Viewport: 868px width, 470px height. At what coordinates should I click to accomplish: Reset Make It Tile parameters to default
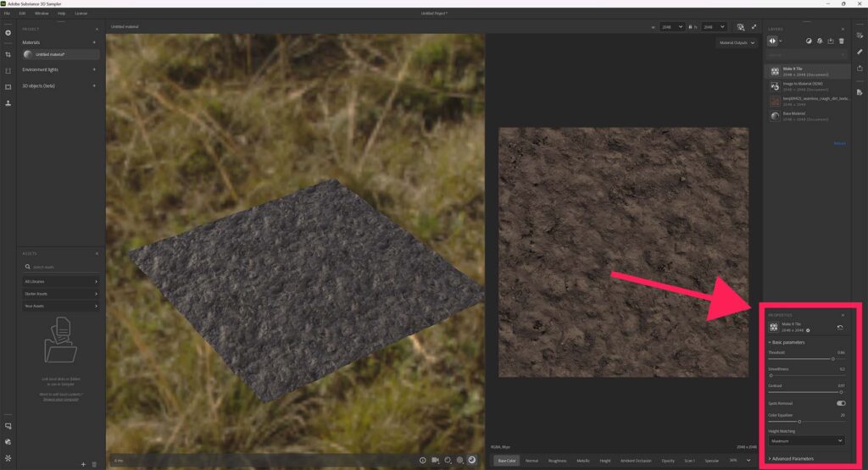[840, 328]
